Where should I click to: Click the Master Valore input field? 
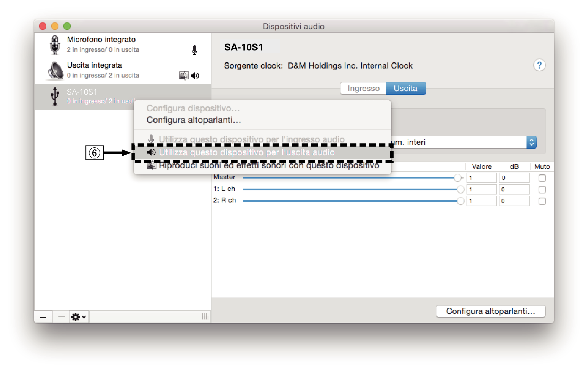click(x=481, y=178)
